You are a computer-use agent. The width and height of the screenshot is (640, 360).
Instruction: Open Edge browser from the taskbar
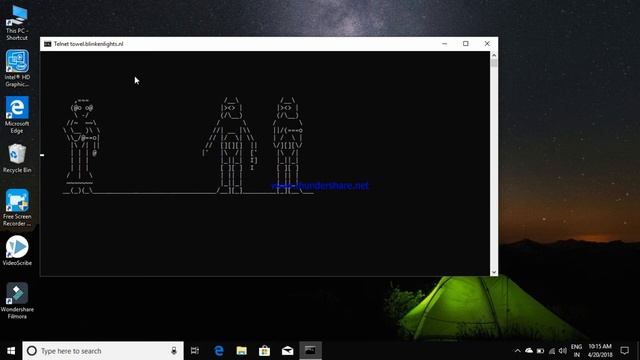coord(219,351)
